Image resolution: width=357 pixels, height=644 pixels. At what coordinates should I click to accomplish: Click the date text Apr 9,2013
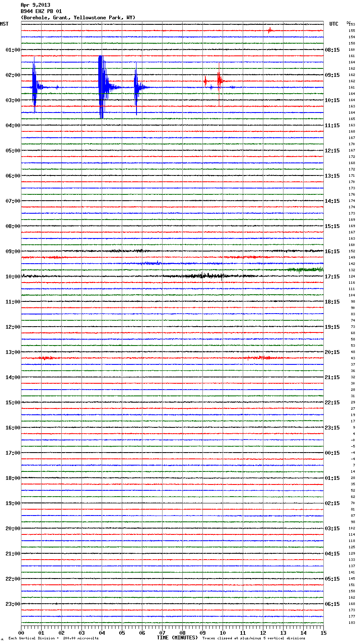35,5
